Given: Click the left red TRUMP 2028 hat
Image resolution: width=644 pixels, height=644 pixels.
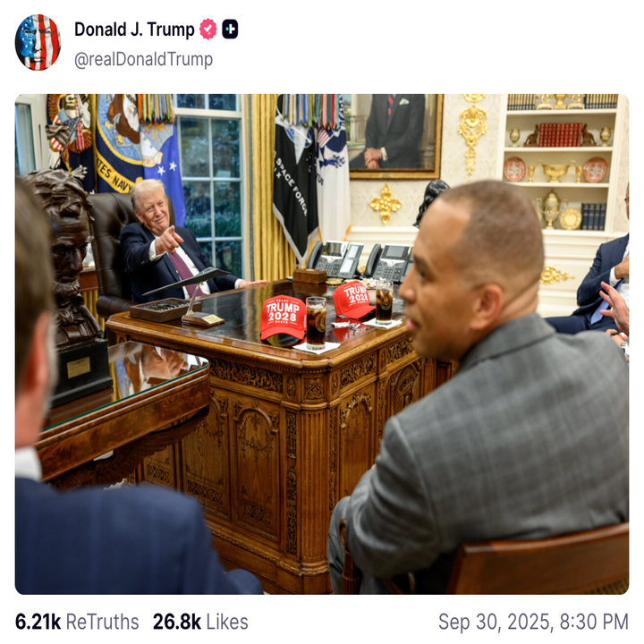Looking at the screenshot, I should pyautogui.click(x=283, y=318).
